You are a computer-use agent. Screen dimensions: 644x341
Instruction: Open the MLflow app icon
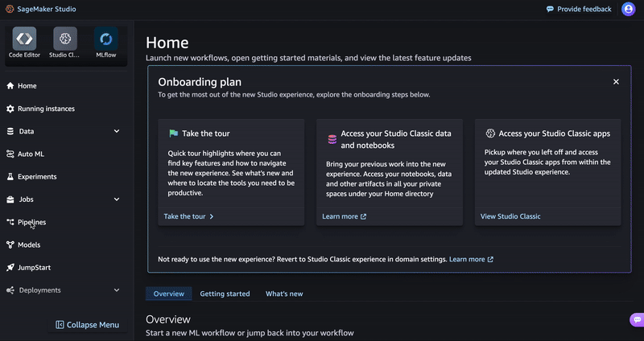click(105, 39)
